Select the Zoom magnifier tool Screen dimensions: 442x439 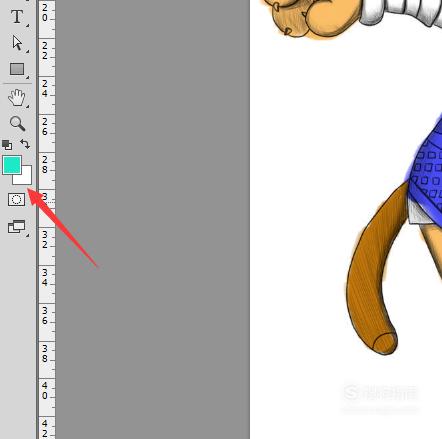pos(17,123)
